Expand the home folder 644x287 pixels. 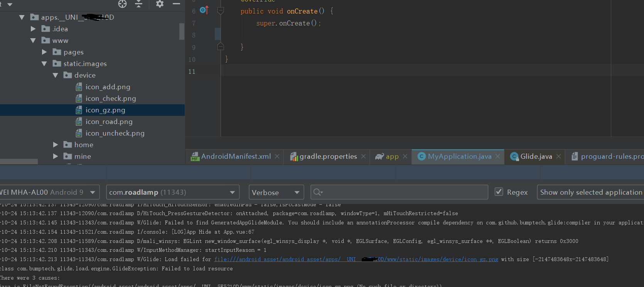pos(56,145)
